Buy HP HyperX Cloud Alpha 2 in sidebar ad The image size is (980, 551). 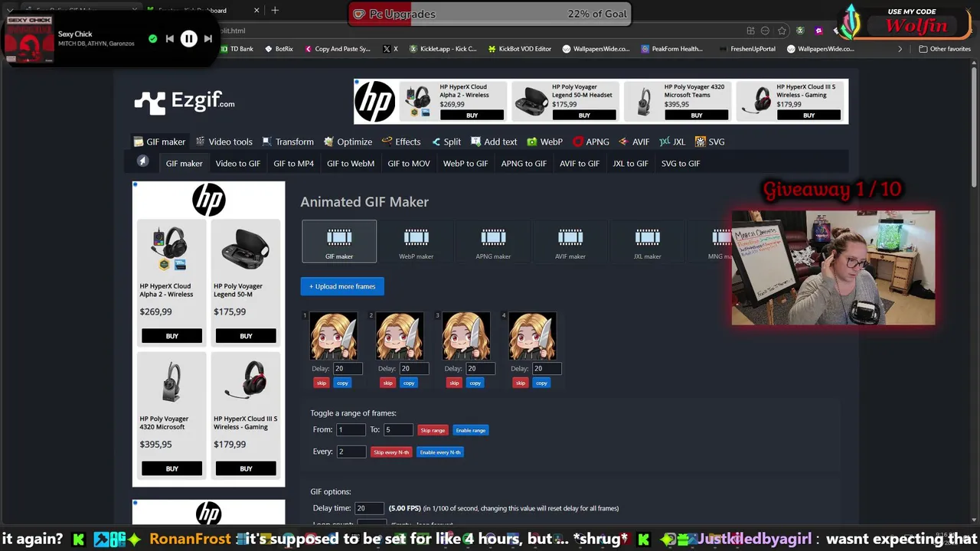coord(171,336)
